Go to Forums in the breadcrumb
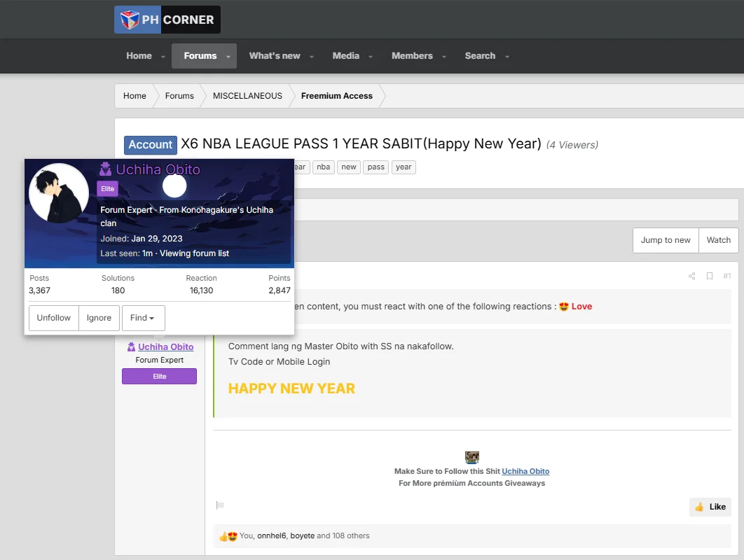Viewport: 744px width, 560px height. 179,96
